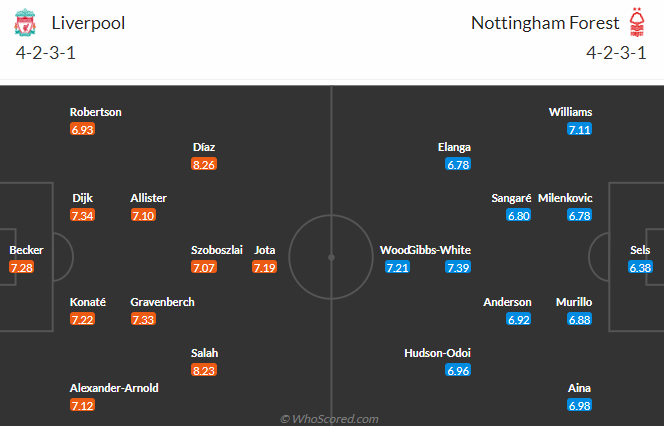Image resolution: width=664 pixels, height=426 pixels.
Task: Click Aina's 6.98 rating badge
Action: (x=580, y=404)
